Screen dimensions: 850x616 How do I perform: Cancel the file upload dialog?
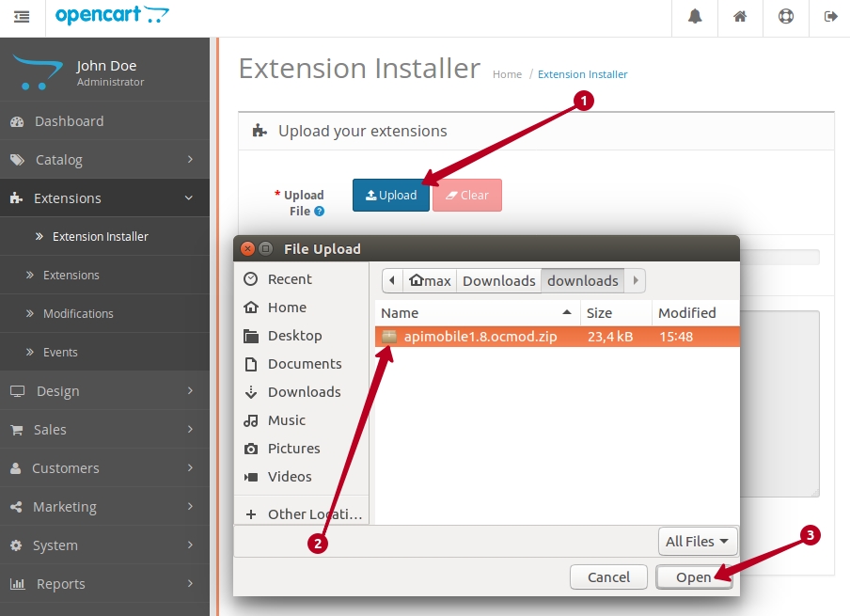(x=608, y=577)
